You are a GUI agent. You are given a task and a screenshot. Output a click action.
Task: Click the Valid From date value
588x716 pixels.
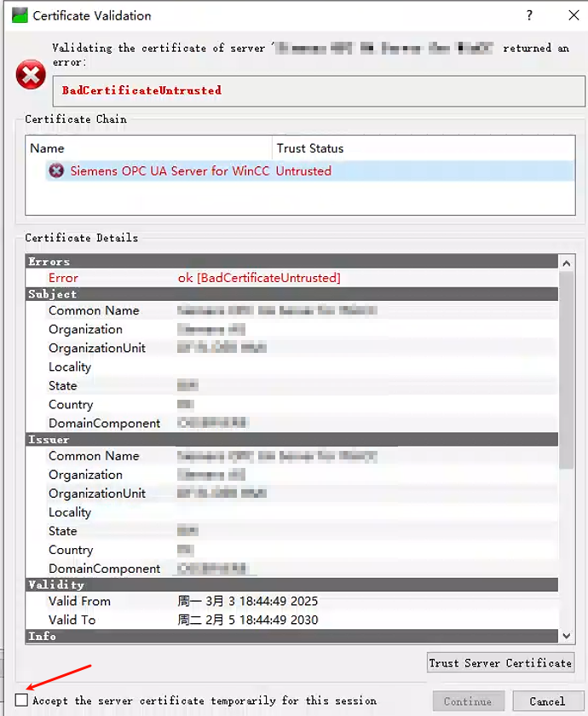click(x=247, y=601)
